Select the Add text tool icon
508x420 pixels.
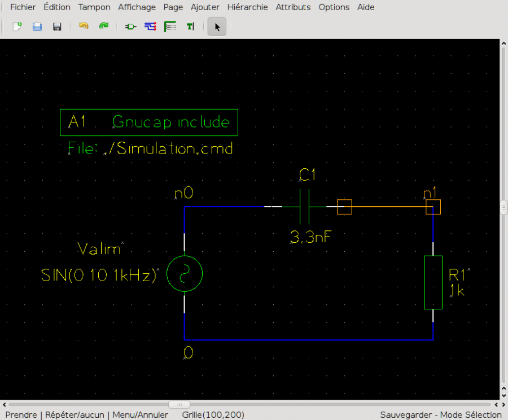click(x=191, y=26)
